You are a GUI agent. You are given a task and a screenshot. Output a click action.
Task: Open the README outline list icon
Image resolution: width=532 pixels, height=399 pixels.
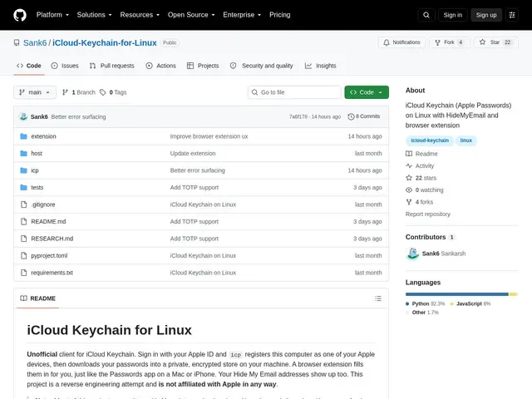[x=378, y=298]
